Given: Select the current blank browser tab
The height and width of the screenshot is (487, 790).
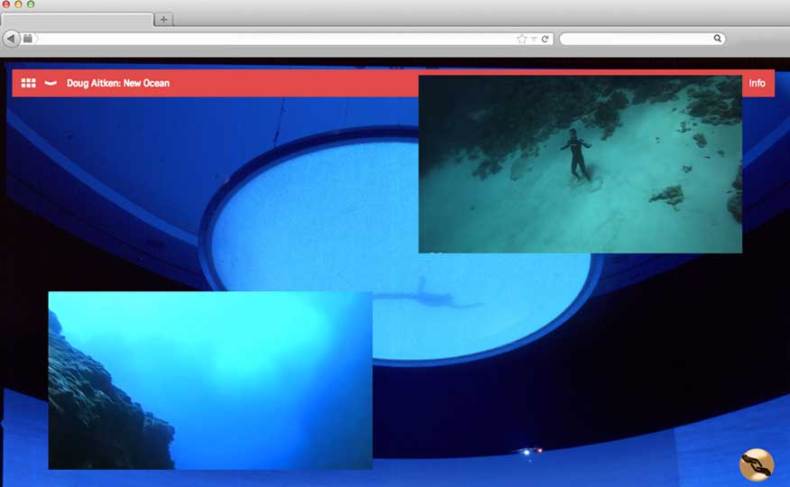Looking at the screenshot, I should click(77, 20).
